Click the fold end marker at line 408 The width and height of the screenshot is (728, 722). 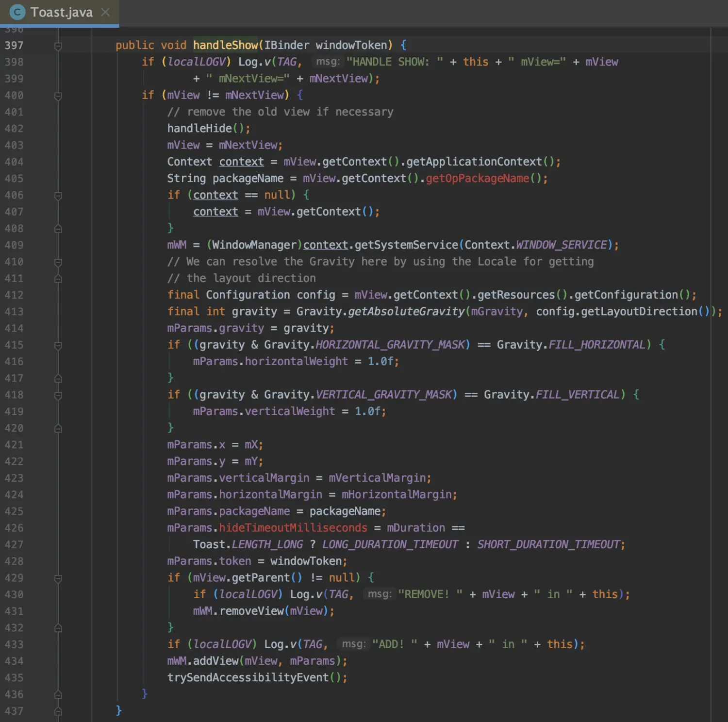[x=58, y=229]
